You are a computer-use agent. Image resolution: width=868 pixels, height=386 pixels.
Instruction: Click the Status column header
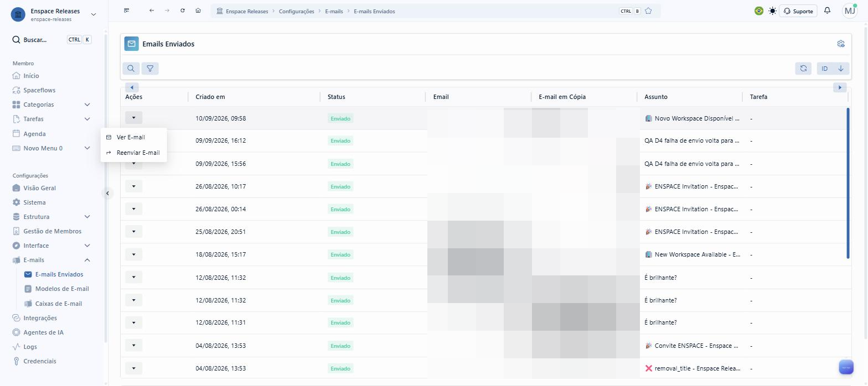(337, 97)
